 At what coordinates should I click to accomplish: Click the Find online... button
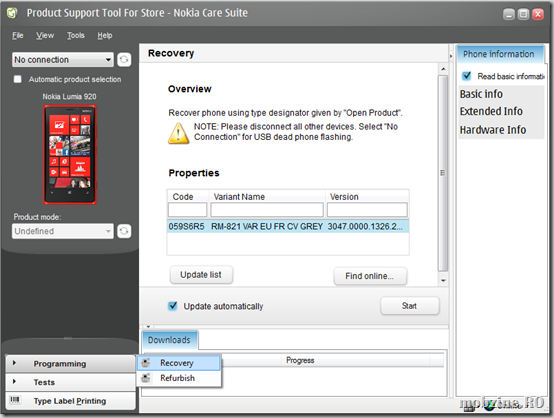coord(370,276)
